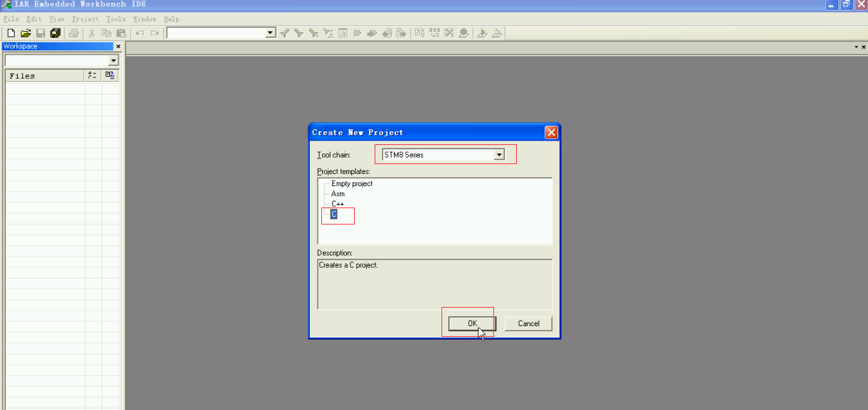The width and height of the screenshot is (868, 410).
Task: Click the Undo arrow icon
Action: 140,33
